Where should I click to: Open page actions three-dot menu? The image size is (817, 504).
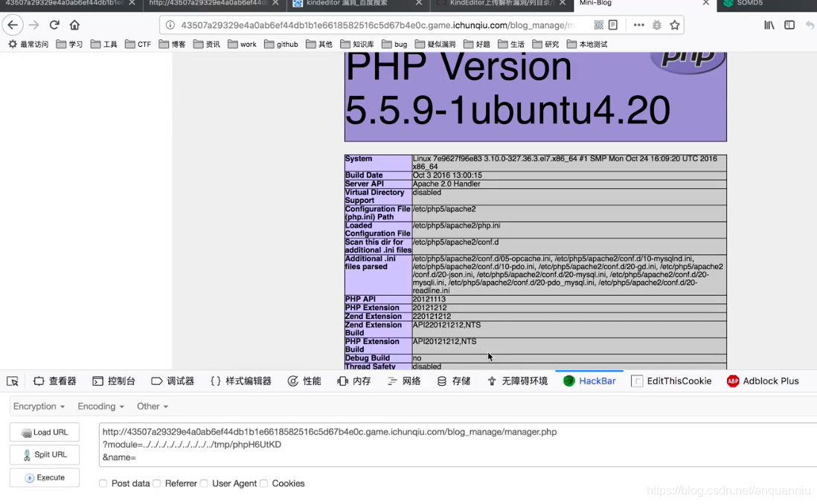point(639,25)
